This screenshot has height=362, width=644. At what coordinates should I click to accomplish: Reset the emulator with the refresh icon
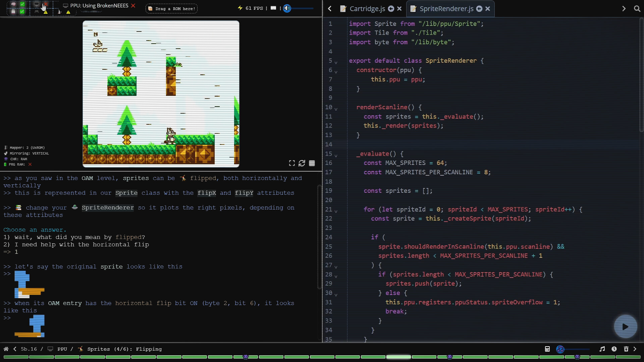(x=302, y=163)
